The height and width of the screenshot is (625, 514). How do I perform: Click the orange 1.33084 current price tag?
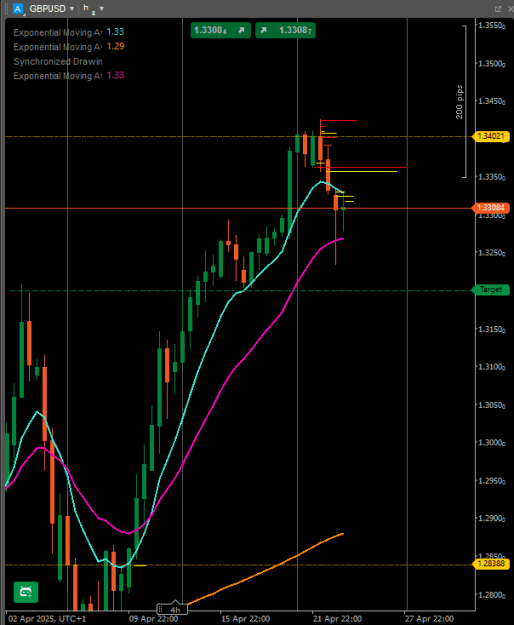490,208
